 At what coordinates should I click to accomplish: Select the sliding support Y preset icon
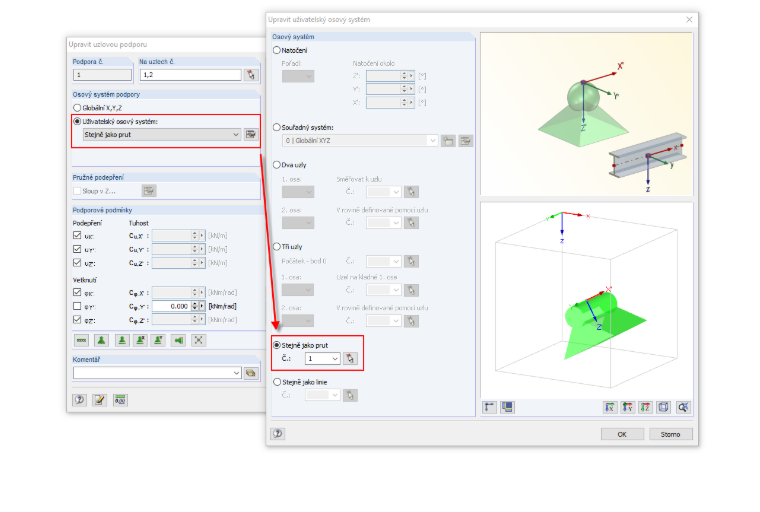(158, 340)
